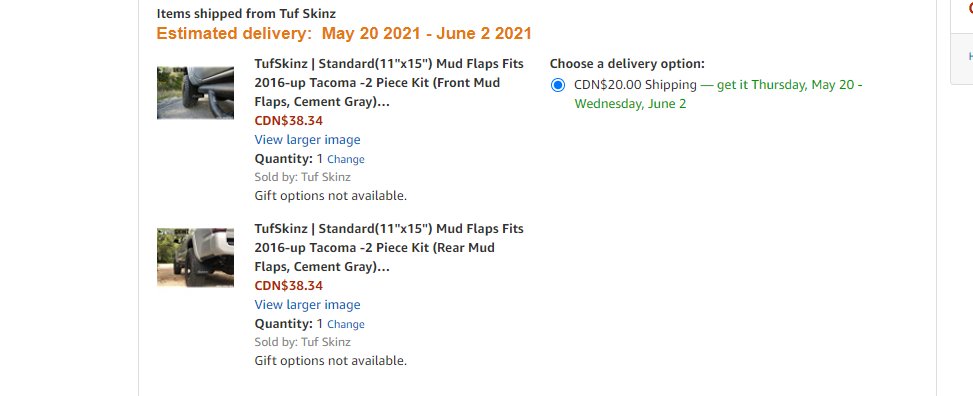Click Gift options not available under Front item
Image resolution: width=973 pixels, height=396 pixels.
(x=331, y=196)
